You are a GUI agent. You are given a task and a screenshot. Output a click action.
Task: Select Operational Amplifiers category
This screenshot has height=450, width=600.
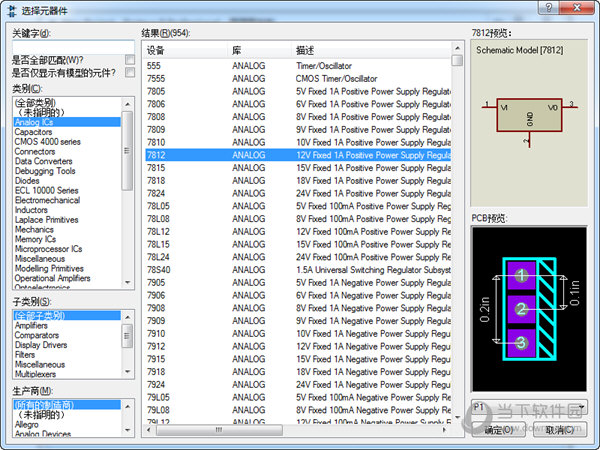(x=52, y=278)
